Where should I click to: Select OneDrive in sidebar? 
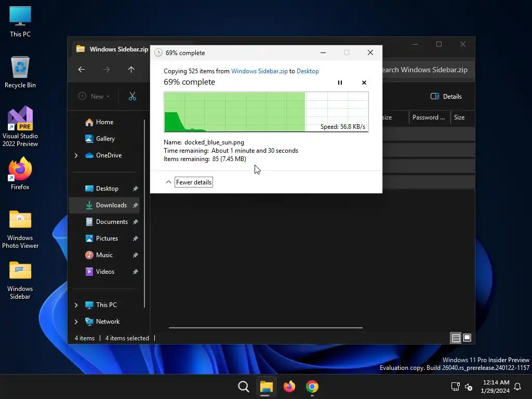109,155
